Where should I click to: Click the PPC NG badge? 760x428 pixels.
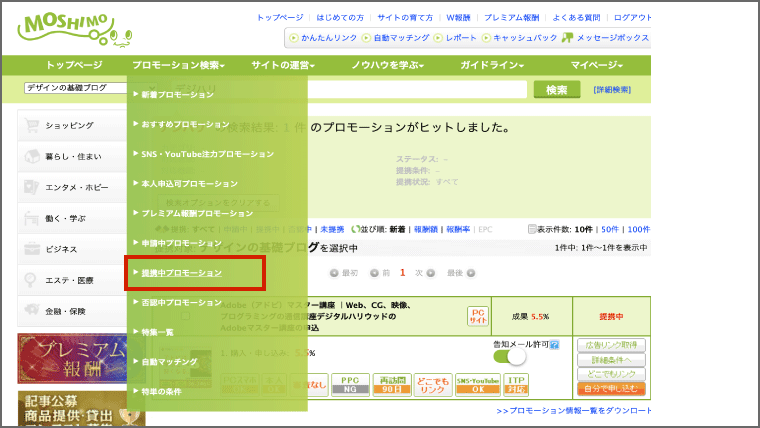click(x=350, y=385)
